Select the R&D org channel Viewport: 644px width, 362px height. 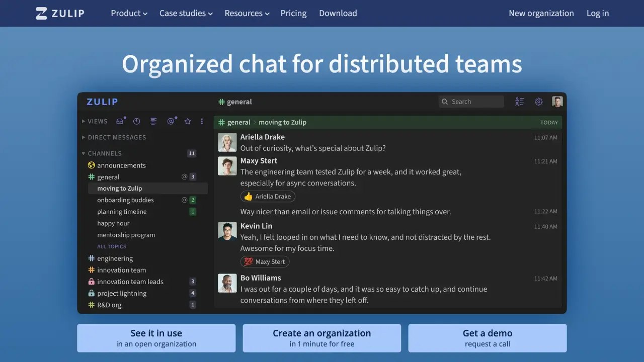click(109, 305)
